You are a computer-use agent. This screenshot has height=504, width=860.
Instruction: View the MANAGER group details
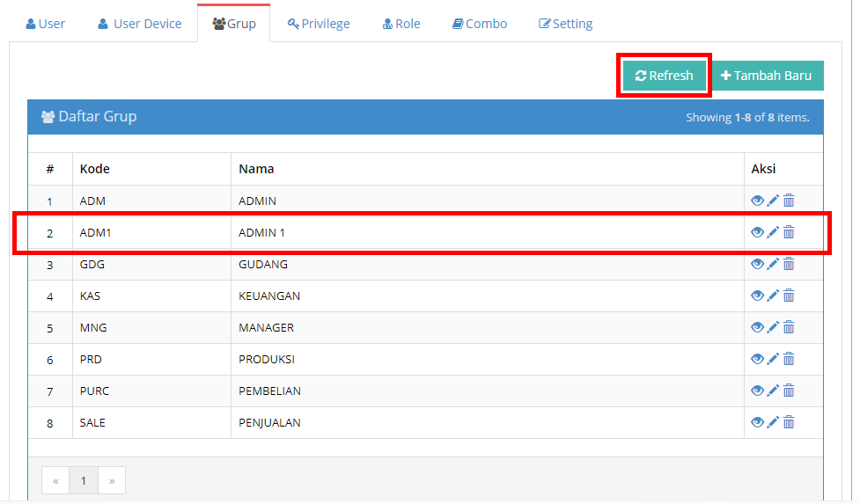pyautogui.click(x=757, y=327)
